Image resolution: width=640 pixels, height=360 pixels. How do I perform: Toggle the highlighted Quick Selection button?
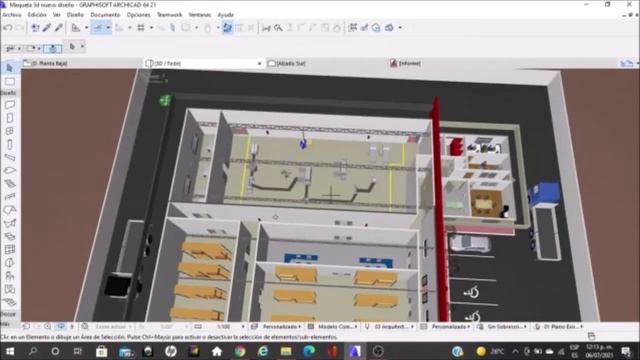53,48
